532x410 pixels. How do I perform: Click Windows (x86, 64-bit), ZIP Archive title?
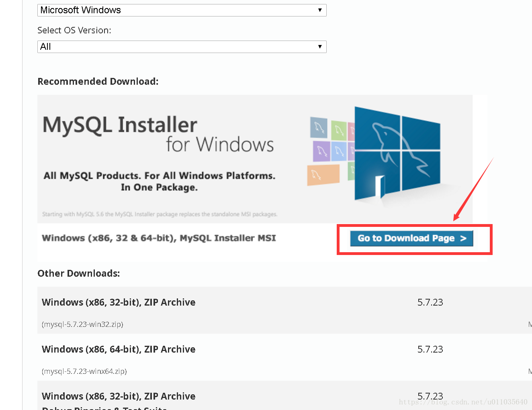(x=119, y=349)
